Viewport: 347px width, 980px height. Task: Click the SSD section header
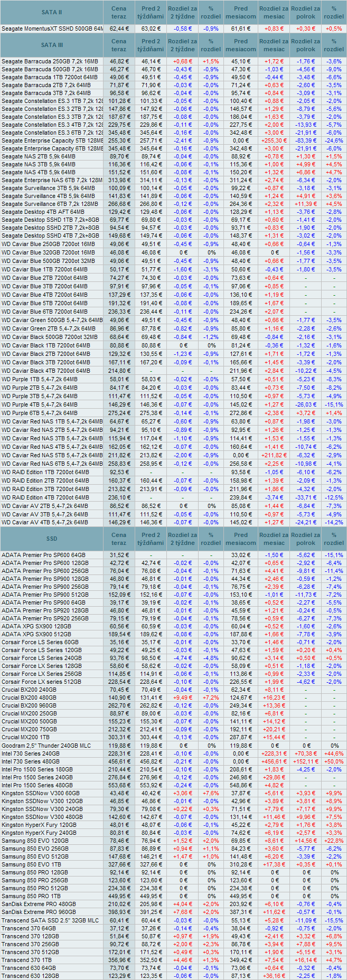52,539
